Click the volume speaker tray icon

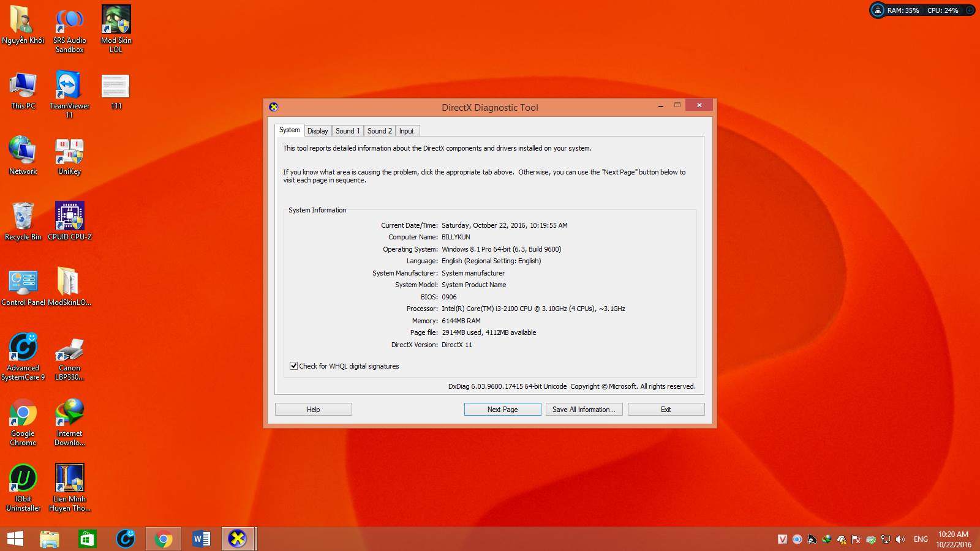[x=900, y=539]
